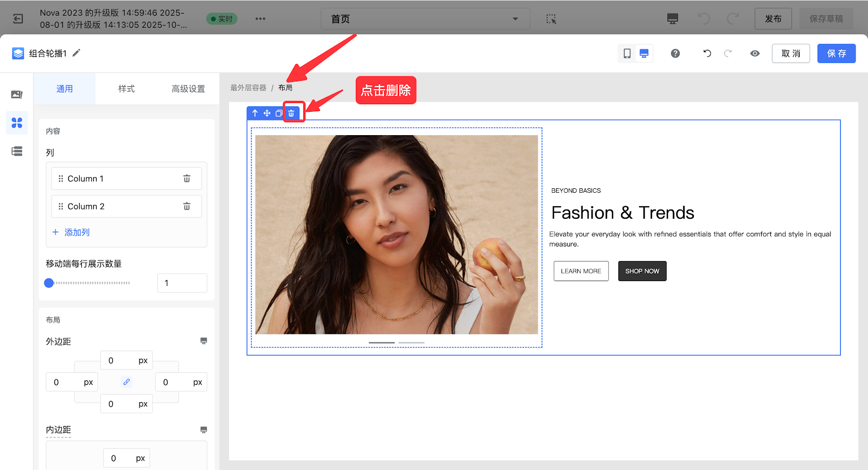Image resolution: width=868 pixels, height=470 pixels.
Task: Delete Column 2 with its trash icon
Action: click(187, 206)
